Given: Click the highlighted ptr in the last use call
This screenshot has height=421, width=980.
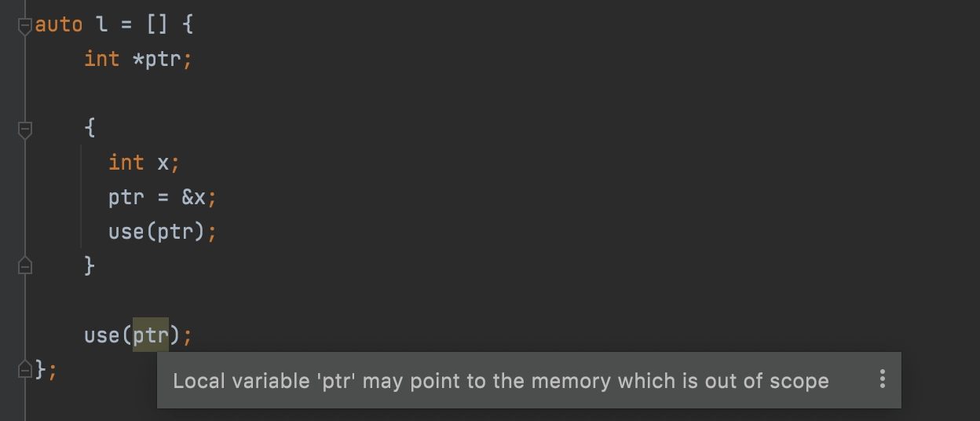Looking at the screenshot, I should 150,335.
